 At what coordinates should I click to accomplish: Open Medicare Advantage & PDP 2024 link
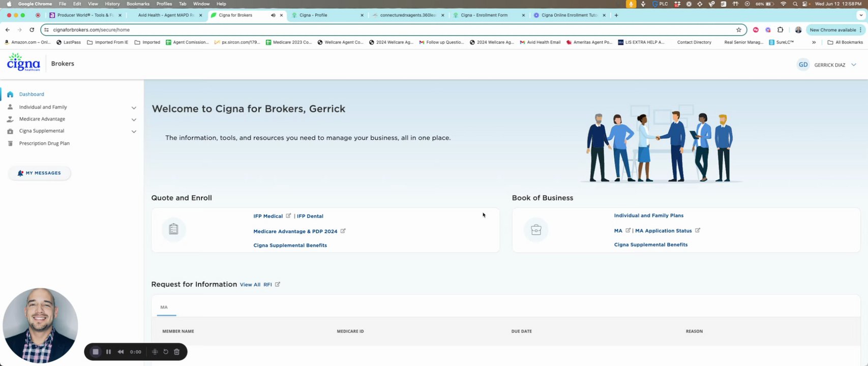(295, 231)
